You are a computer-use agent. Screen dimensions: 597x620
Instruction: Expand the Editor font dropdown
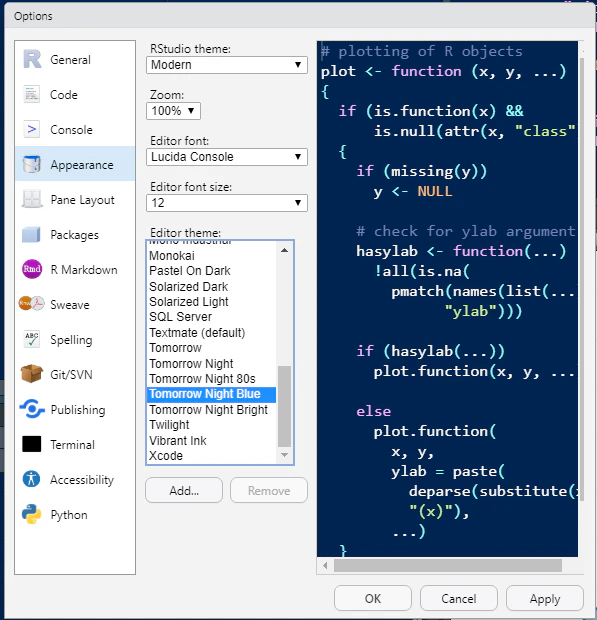(227, 157)
